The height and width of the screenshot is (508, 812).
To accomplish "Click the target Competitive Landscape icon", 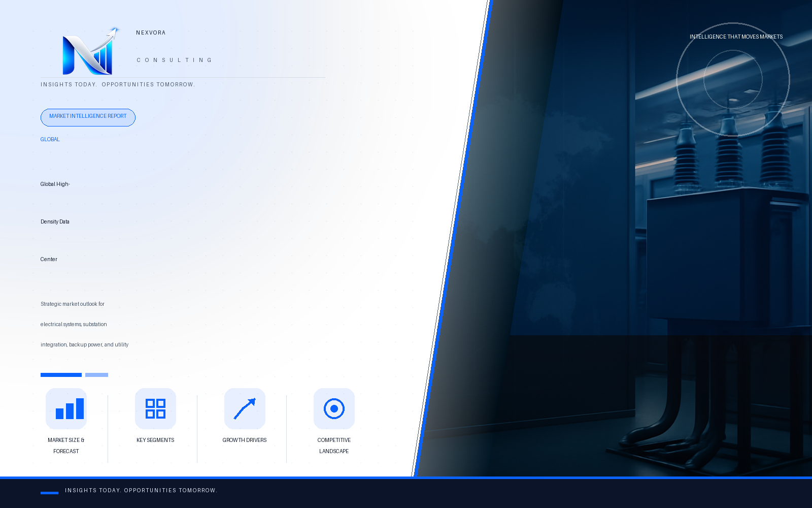I will click(334, 408).
